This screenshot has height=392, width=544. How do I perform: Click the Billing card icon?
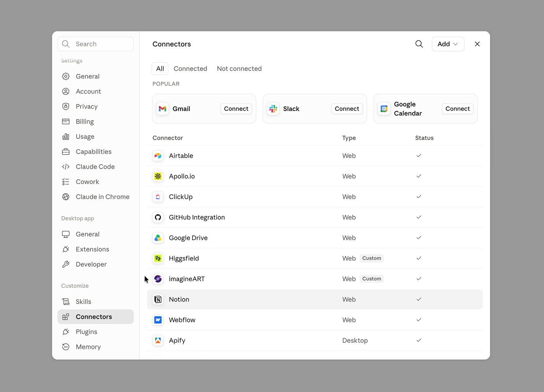[x=66, y=122]
